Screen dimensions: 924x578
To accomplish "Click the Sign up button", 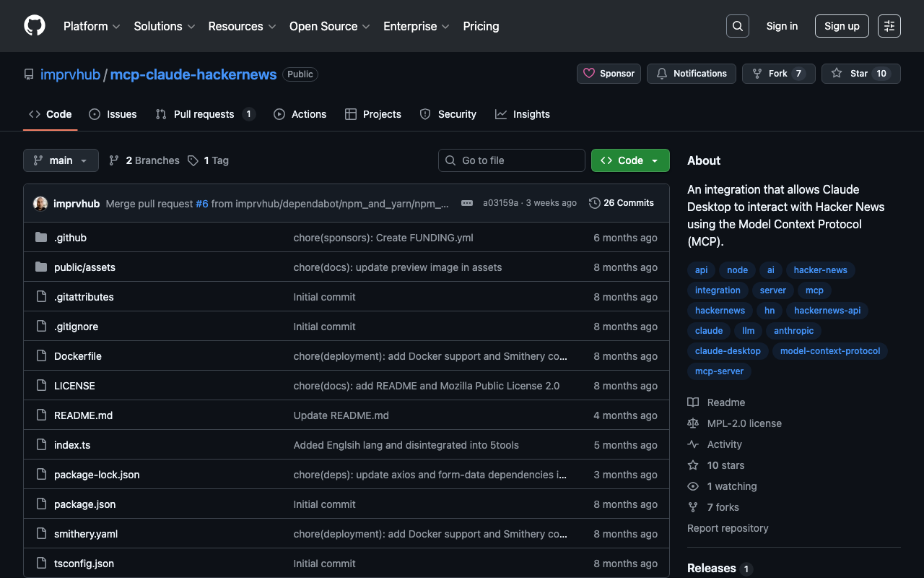I will (841, 26).
